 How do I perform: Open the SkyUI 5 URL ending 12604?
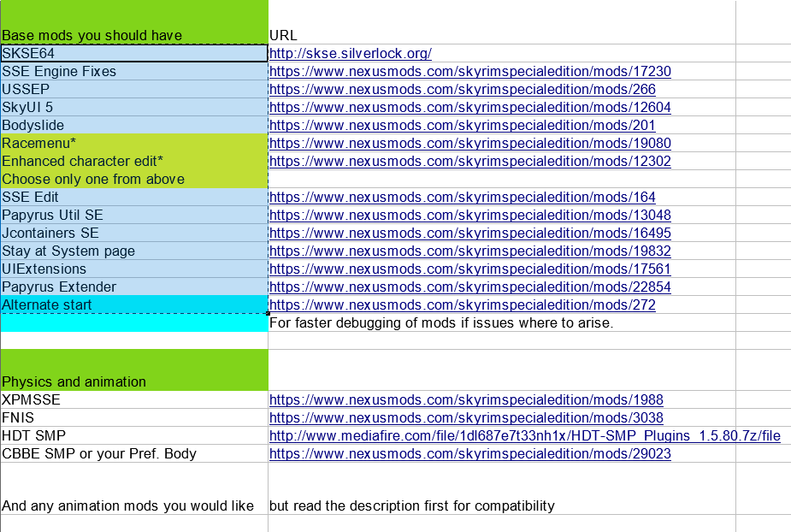point(469,108)
